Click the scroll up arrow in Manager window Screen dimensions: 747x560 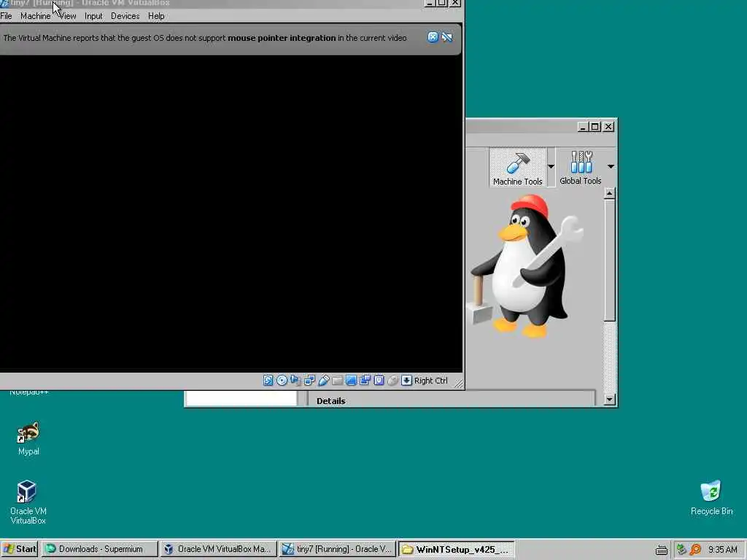click(609, 193)
